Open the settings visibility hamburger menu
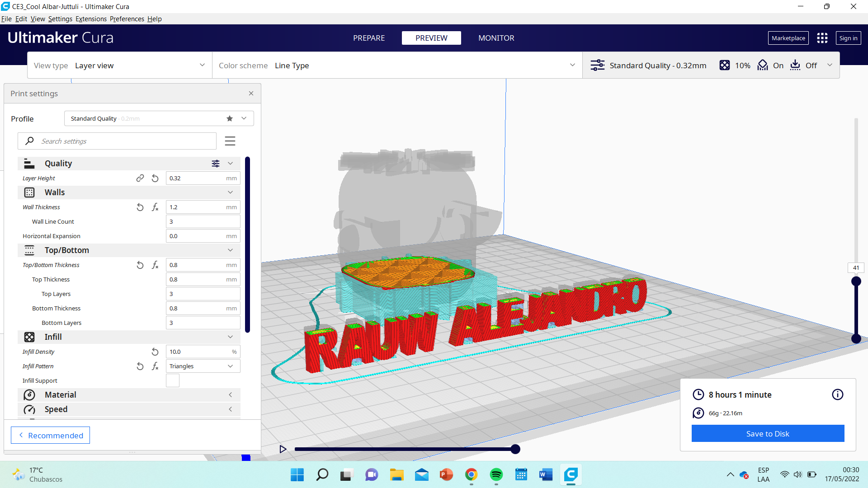The image size is (868, 488). coord(230,141)
